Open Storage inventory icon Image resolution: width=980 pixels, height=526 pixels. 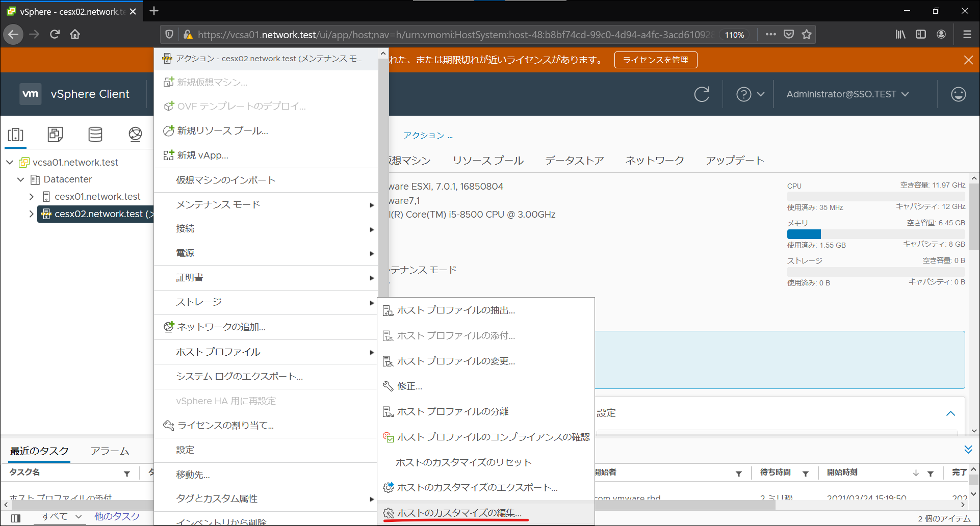tap(95, 135)
